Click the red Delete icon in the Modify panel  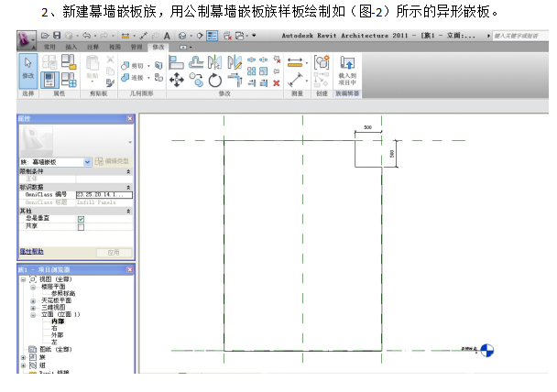coord(277,83)
